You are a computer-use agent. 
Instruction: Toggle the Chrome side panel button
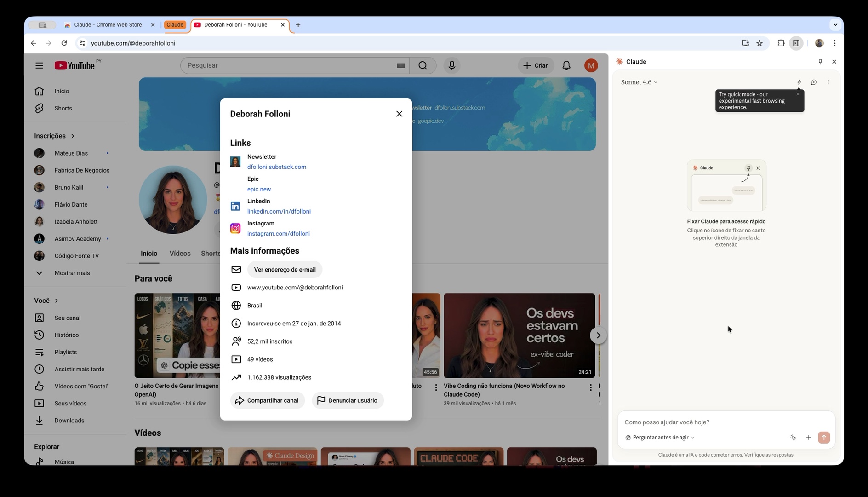pyautogui.click(x=796, y=43)
